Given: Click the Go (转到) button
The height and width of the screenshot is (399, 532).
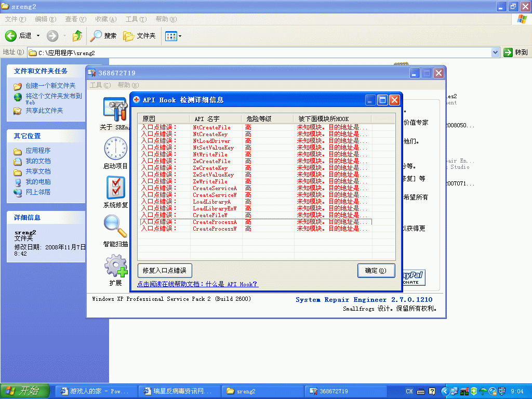Looking at the screenshot, I should tap(516, 52).
